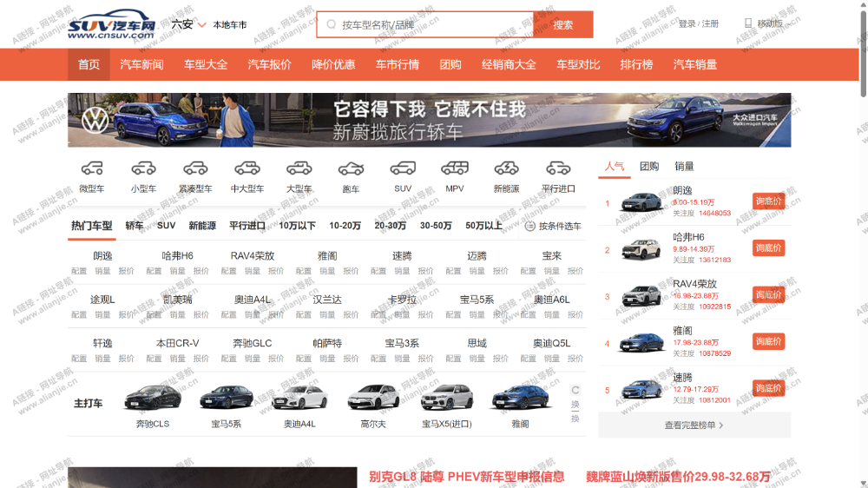This screenshot has width=868, height=488.
Task: Select the 中大型车 category icon
Action: click(247, 168)
